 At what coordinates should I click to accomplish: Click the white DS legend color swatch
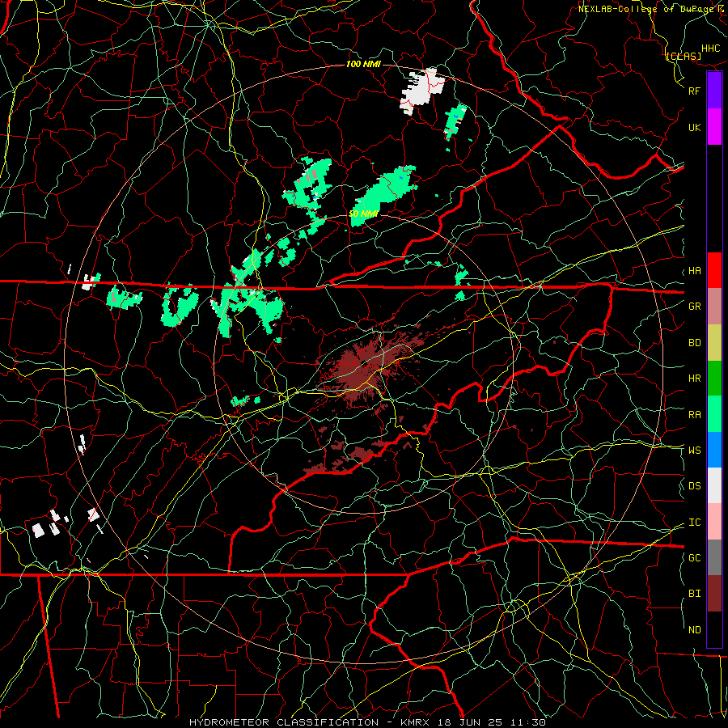coord(714,485)
